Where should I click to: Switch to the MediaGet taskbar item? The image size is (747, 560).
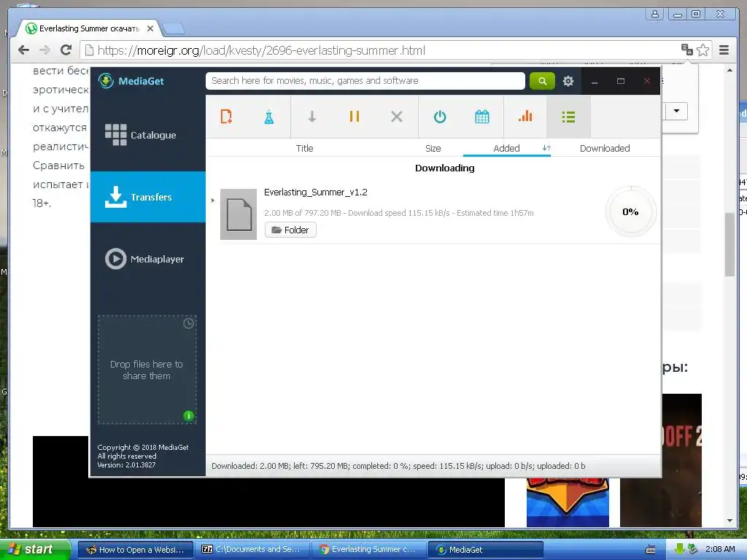click(x=485, y=550)
